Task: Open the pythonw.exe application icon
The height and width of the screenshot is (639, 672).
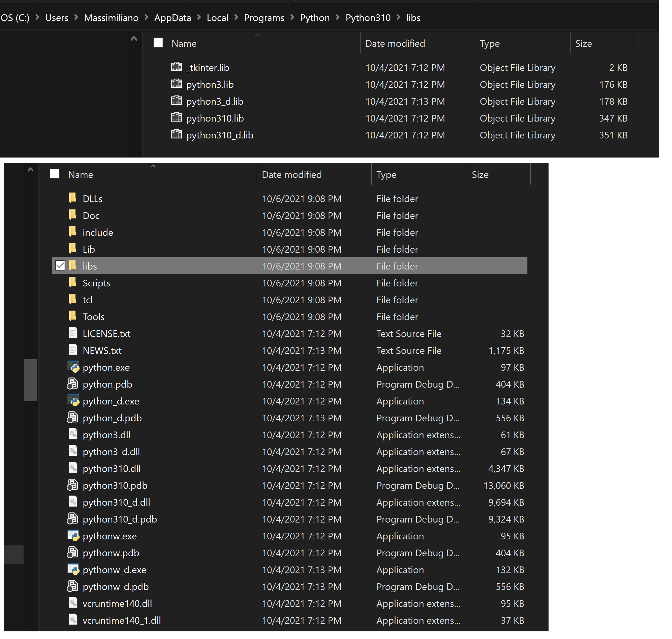Action: [73, 536]
